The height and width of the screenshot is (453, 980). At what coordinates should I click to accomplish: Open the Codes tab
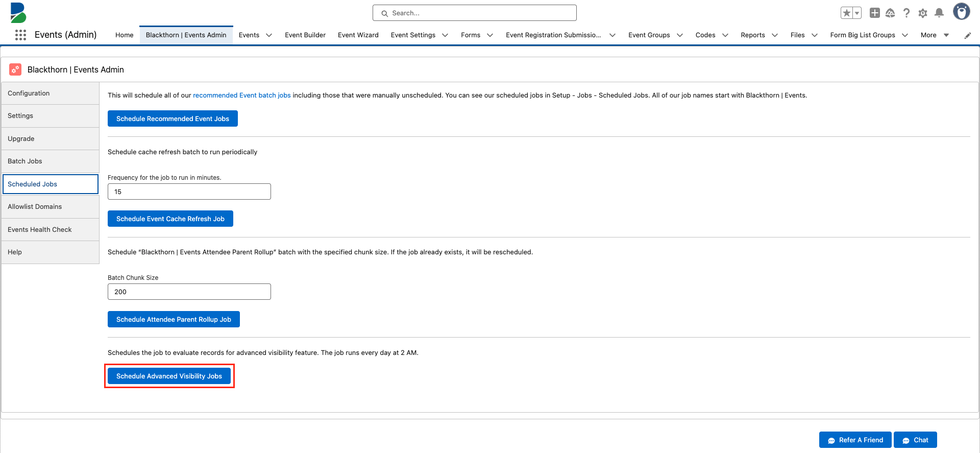click(705, 35)
